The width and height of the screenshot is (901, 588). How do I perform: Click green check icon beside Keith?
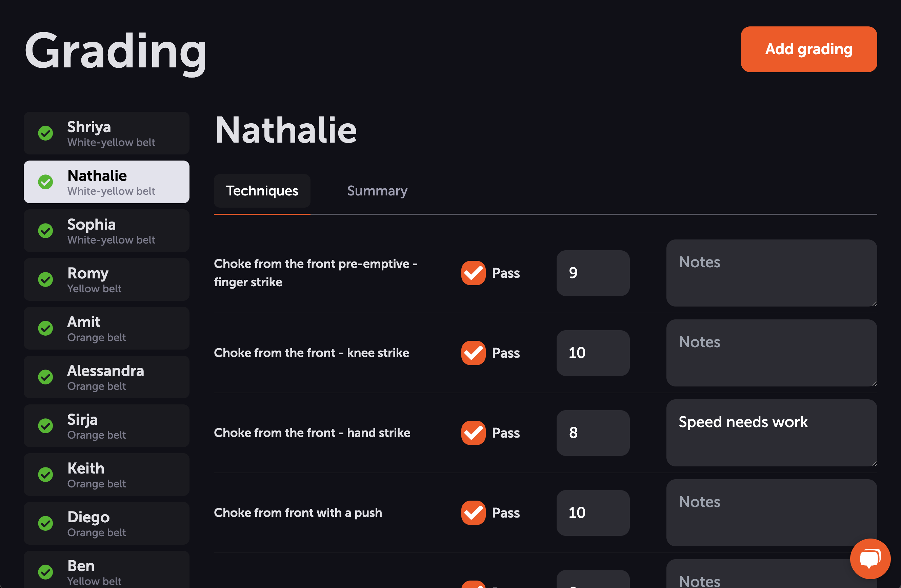click(45, 475)
